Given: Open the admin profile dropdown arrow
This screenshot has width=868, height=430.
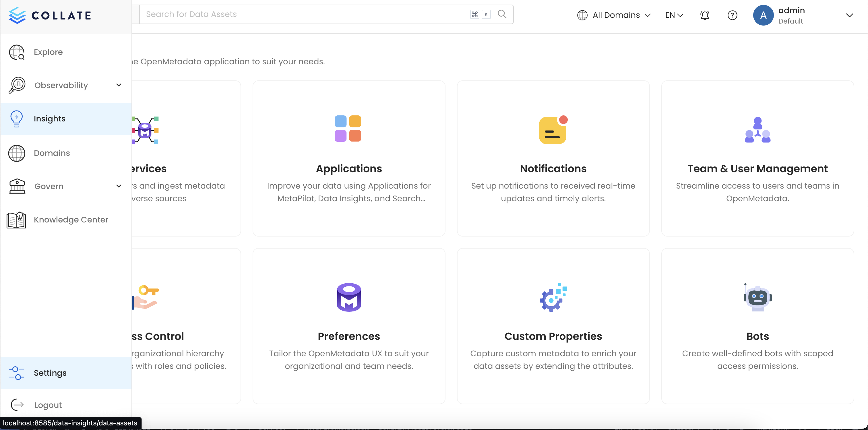Looking at the screenshot, I should pyautogui.click(x=849, y=15).
